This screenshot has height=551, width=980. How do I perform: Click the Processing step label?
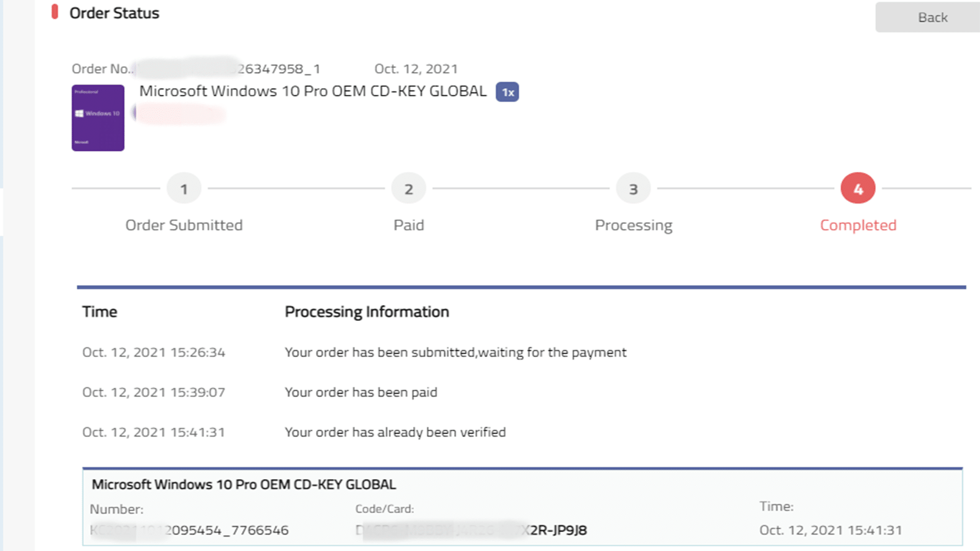(x=633, y=225)
